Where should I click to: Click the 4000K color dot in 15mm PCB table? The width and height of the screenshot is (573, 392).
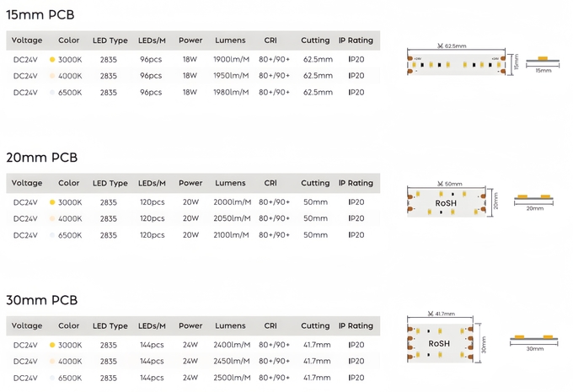coord(52,76)
